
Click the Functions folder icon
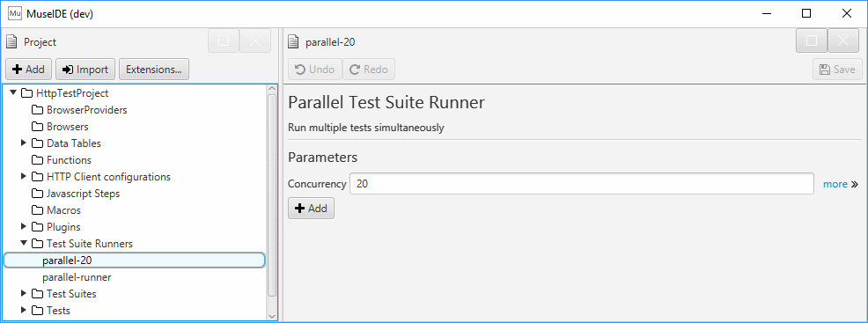pos(37,160)
